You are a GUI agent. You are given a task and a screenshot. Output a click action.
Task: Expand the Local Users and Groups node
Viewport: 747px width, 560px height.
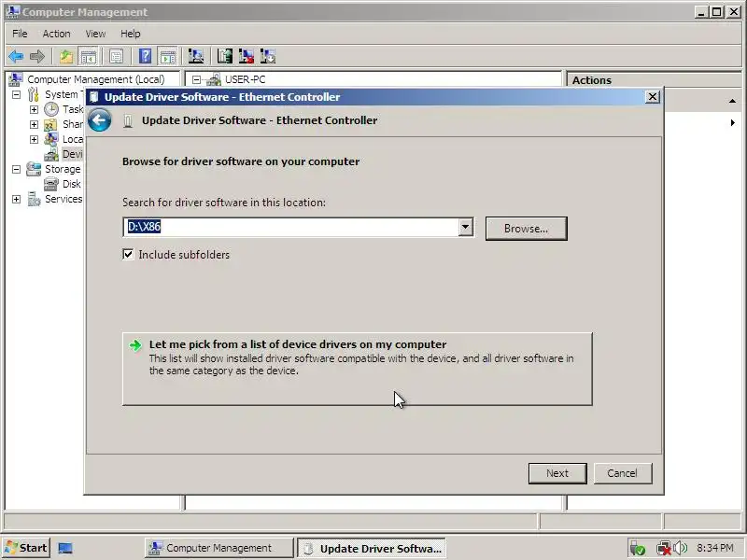click(34, 139)
